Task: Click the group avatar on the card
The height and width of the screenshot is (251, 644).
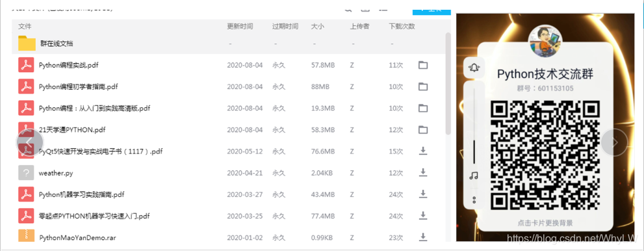Action: pos(545,41)
